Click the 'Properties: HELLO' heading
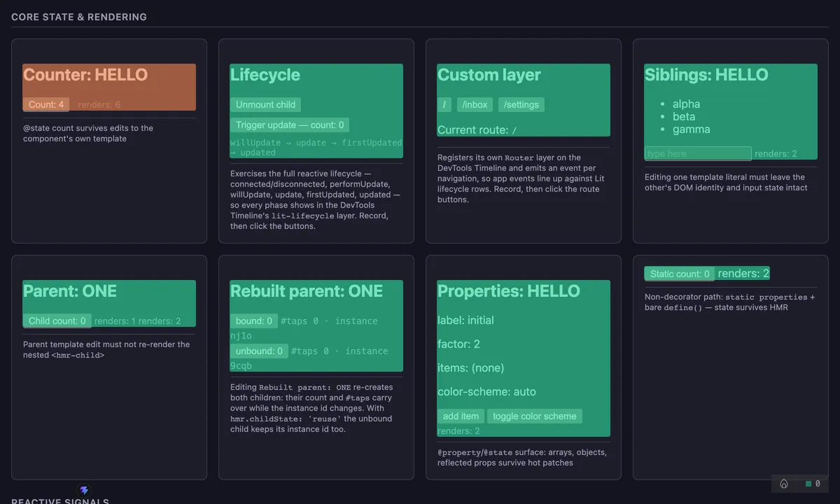This screenshot has height=504, width=840. (x=509, y=290)
